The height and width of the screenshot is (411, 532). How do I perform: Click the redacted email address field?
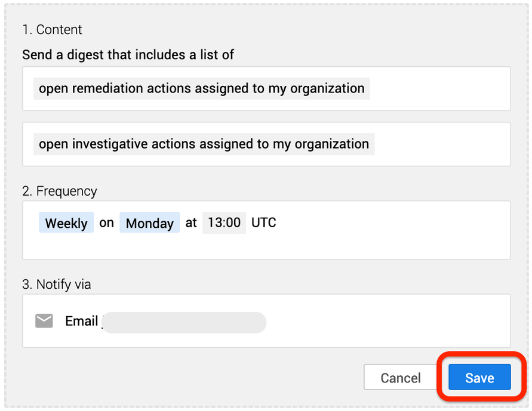click(x=184, y=322)
